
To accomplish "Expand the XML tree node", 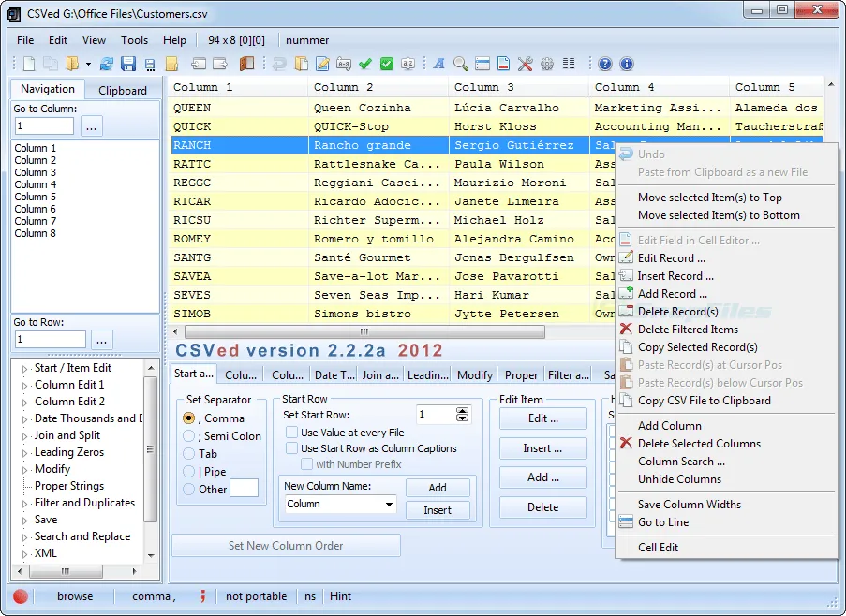I will click(x=24, y=554).
